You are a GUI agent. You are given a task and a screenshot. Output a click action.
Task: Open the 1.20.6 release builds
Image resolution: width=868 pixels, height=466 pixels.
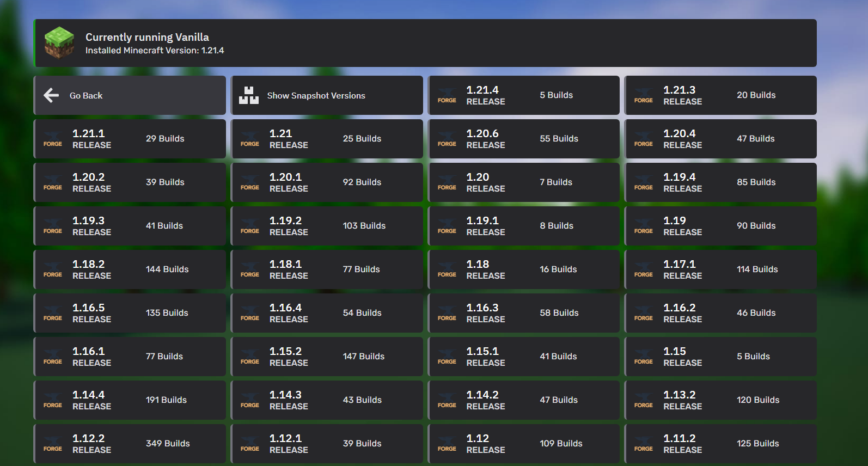[524, 139]
